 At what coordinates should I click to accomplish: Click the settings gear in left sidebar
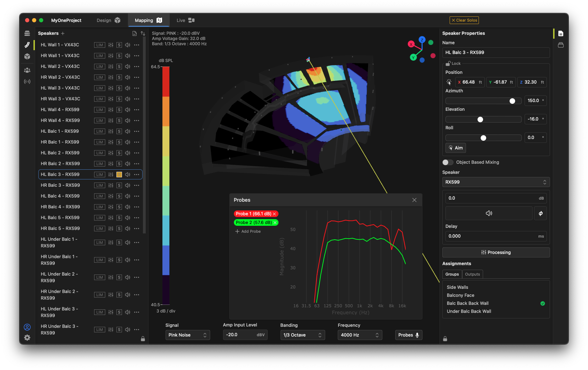point(27,338)
